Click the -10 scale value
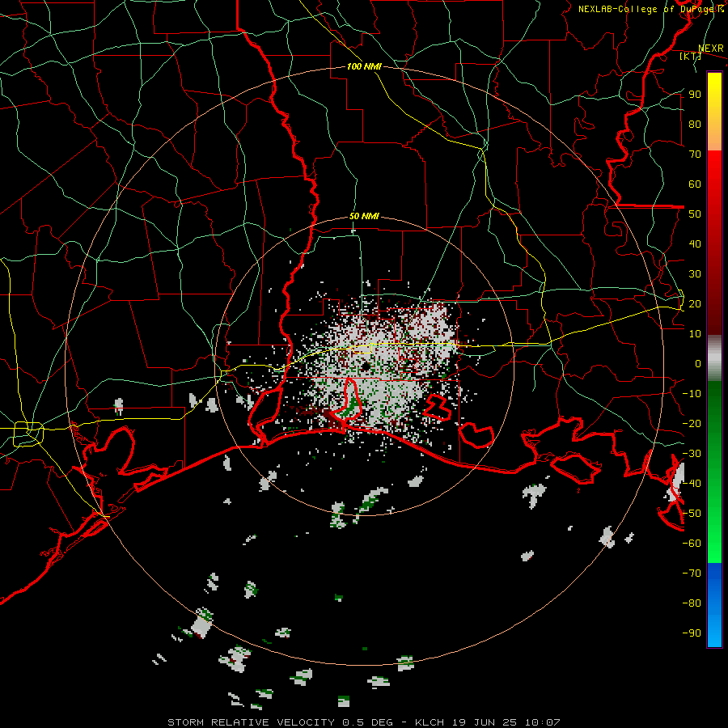 [x=692, y=394]
